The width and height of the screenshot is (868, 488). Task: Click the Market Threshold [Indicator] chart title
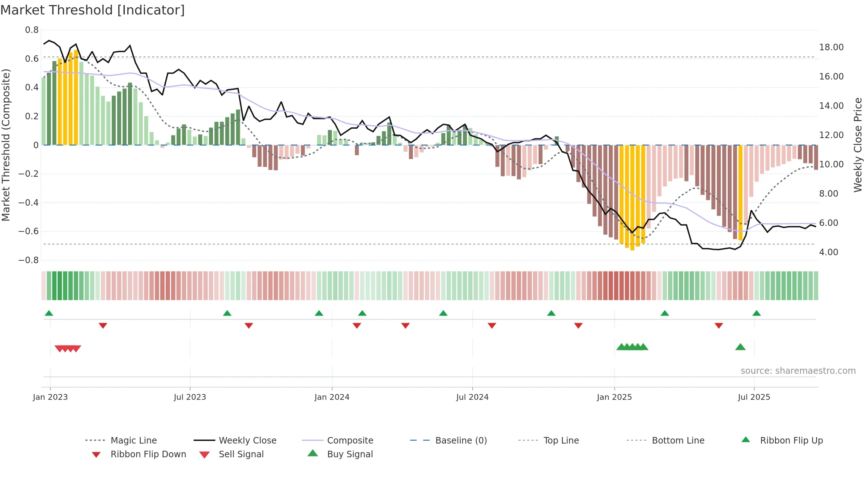tap(93, 10)
